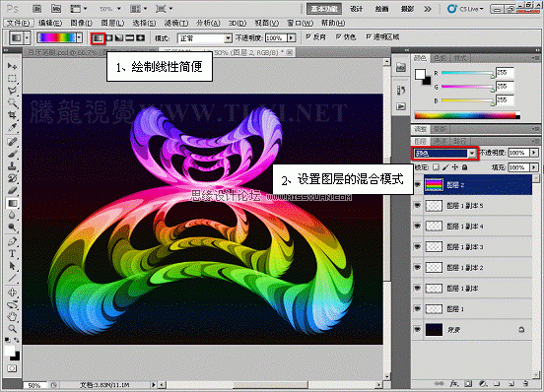Screen dimensions: 544x392
Task: Open the gradient picker arrow
Action: click(x=80, y=37)
